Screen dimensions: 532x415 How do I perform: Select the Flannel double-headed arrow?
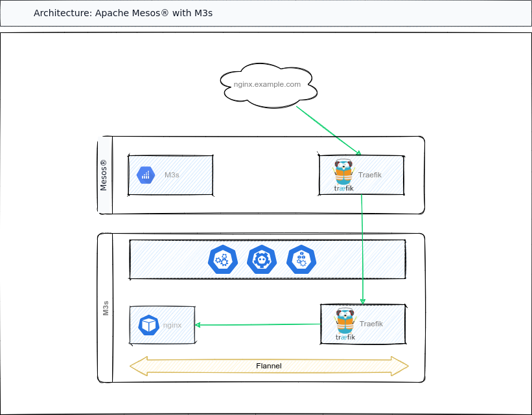pos(269,366)
